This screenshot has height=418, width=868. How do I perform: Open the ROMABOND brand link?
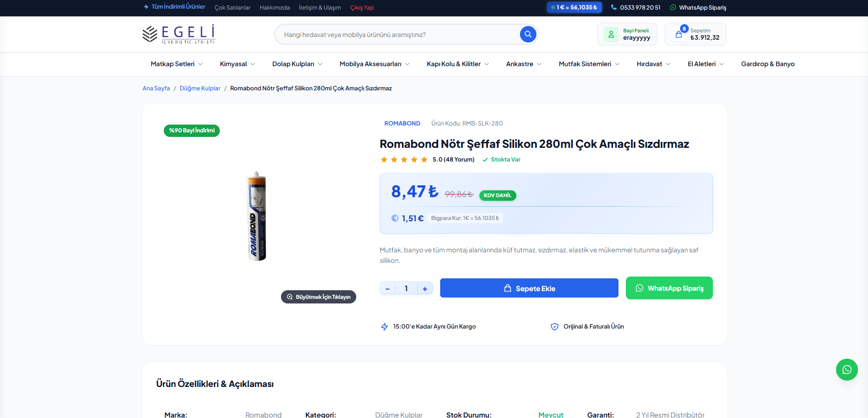tap(402, 124)
